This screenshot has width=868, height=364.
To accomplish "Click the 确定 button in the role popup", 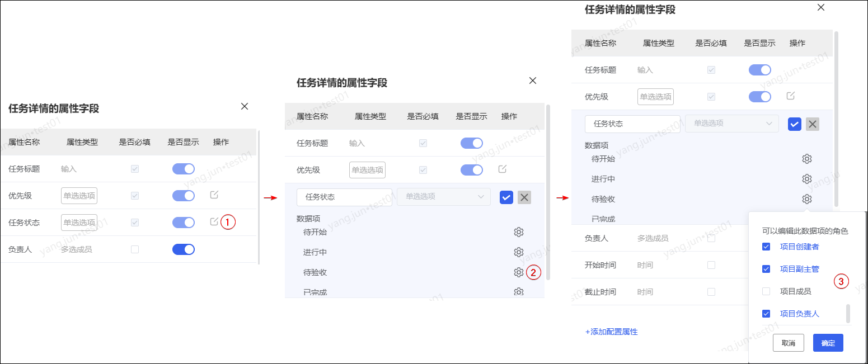I will click(828, 343).
